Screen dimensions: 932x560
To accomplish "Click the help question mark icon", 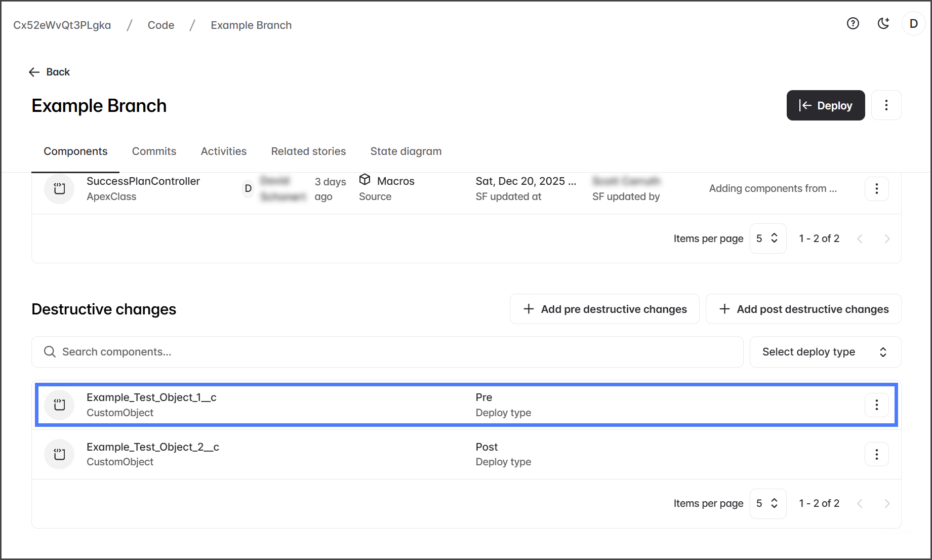I will pos(853,24).
